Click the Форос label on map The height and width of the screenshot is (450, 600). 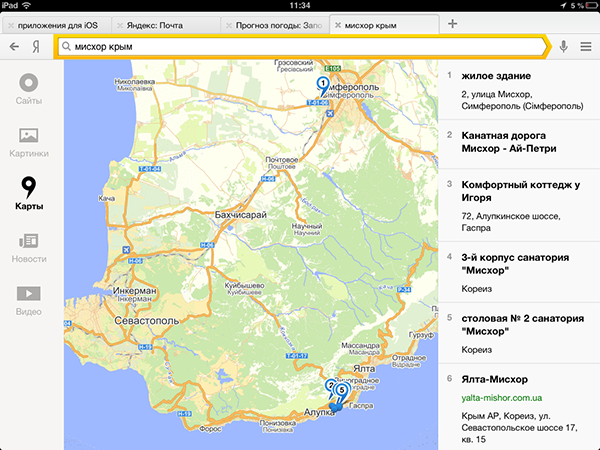(210, 429)
